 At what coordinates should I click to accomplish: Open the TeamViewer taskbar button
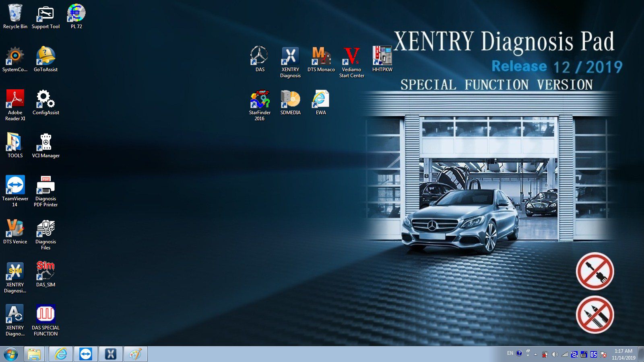[86, 354]
